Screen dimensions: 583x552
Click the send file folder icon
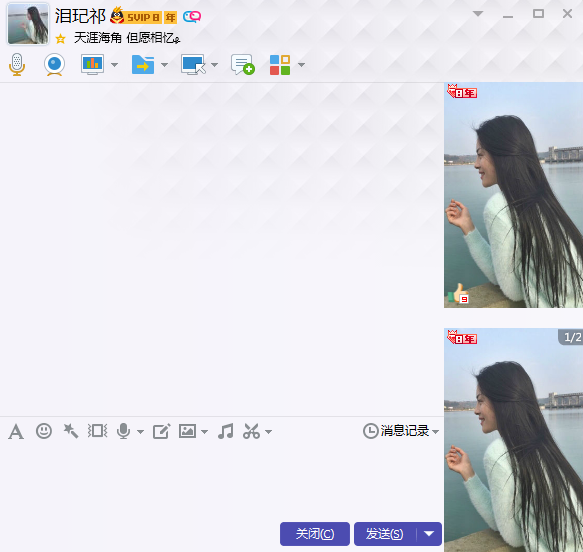[x=143, y=65]
